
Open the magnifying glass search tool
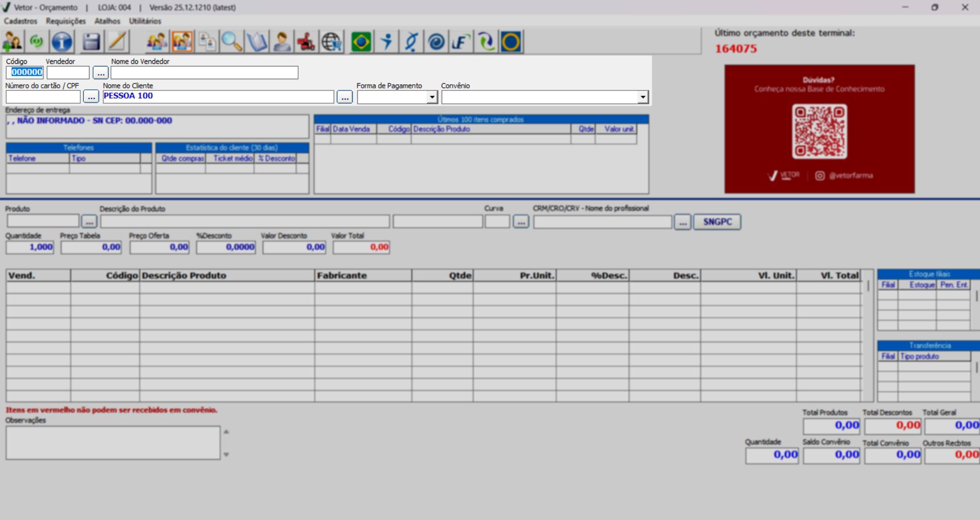coord(232,41)
